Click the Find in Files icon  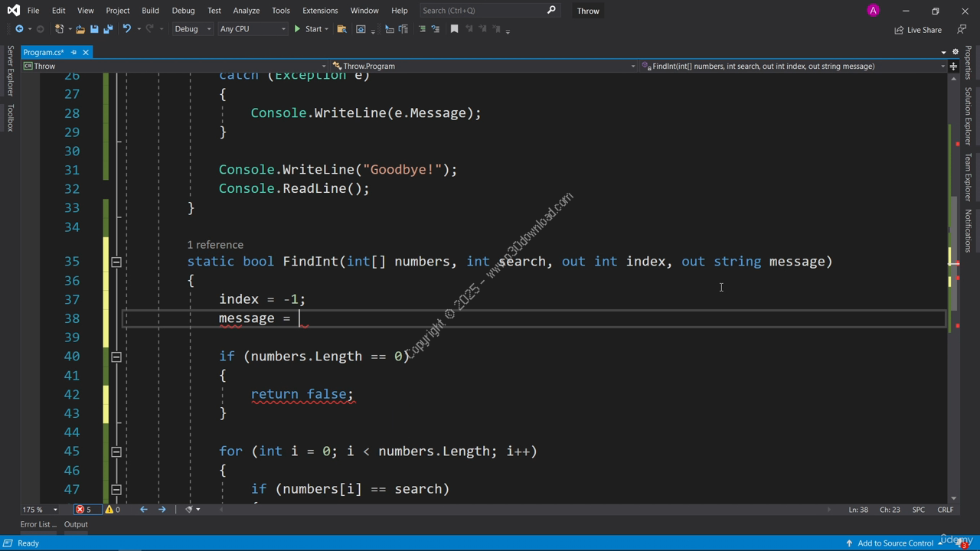click(x=341, y=29)
